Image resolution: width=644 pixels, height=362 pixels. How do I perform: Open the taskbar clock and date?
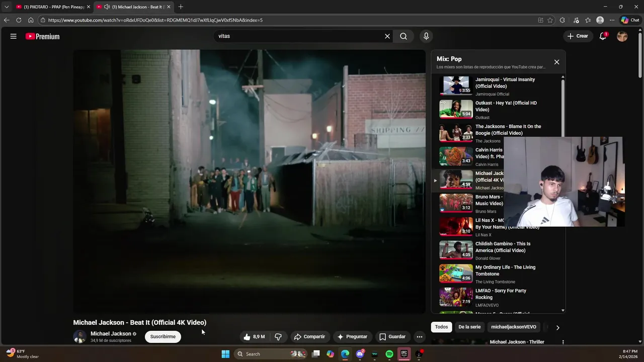coord(630,354)
